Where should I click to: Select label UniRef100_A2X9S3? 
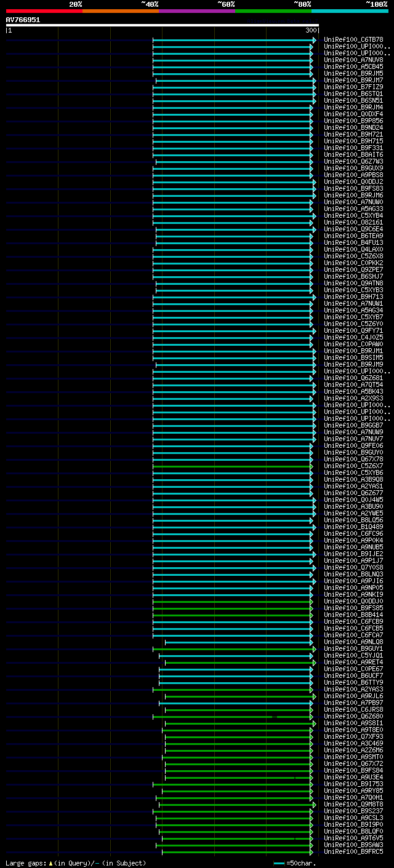[x=353, y=399]
